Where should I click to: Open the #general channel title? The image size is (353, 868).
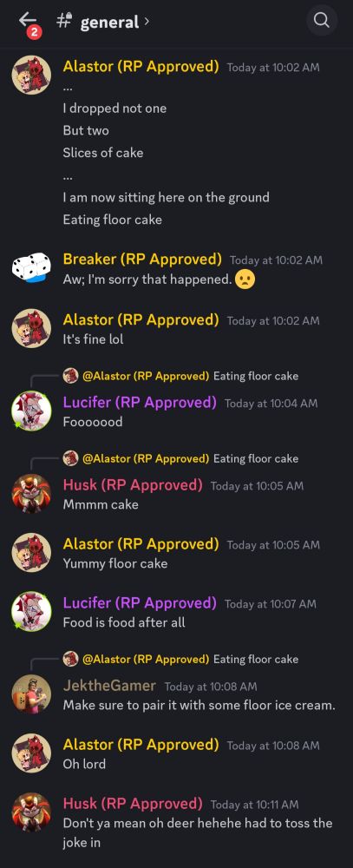(x=102, y=23)
